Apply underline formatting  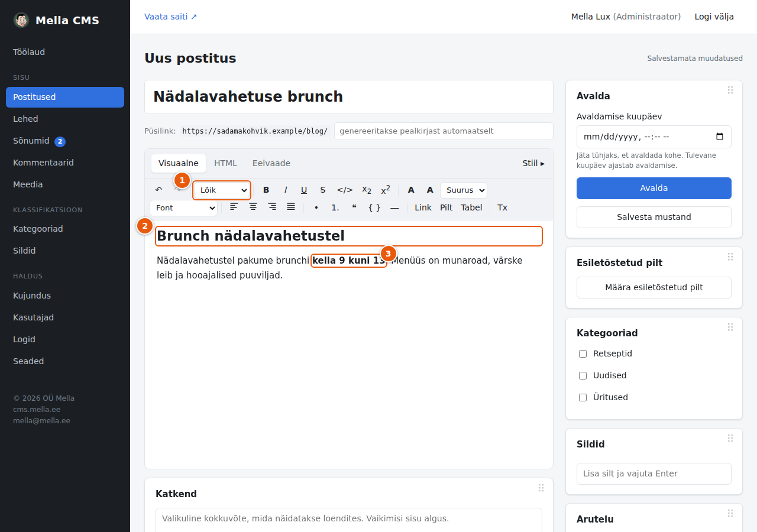304,190
